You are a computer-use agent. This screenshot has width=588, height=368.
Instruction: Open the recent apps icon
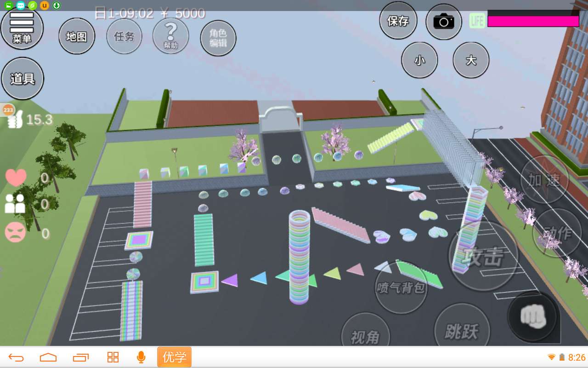click(81, 357)
